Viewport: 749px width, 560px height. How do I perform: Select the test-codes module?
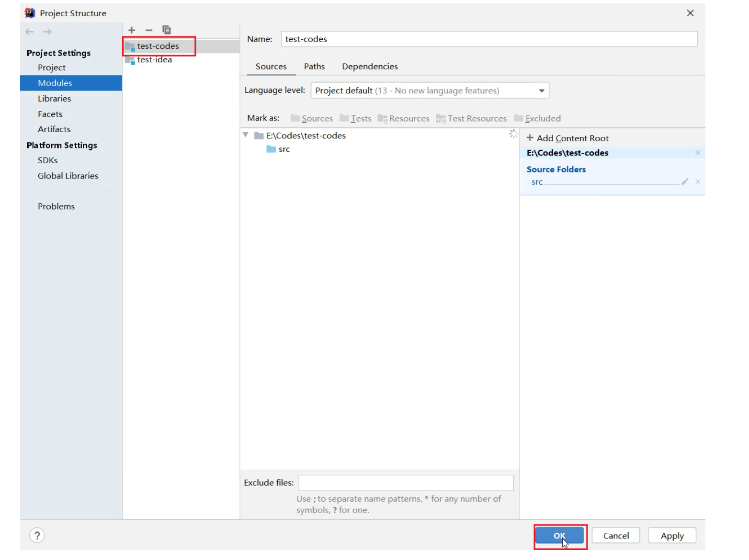click(181, 46)
